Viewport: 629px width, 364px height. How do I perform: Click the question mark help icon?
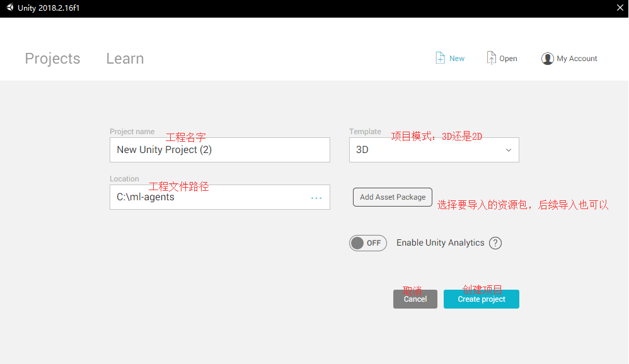[495, 242]
